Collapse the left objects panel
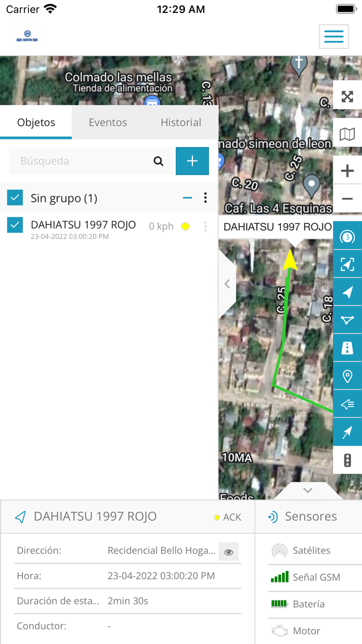This screenshot has width=362, height=644. (227, 284)
